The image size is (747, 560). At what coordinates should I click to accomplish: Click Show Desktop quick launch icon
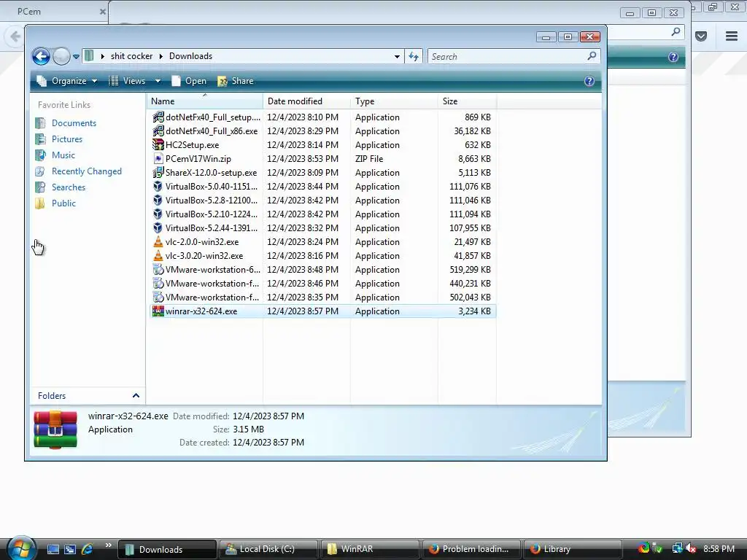pos(53,549)
